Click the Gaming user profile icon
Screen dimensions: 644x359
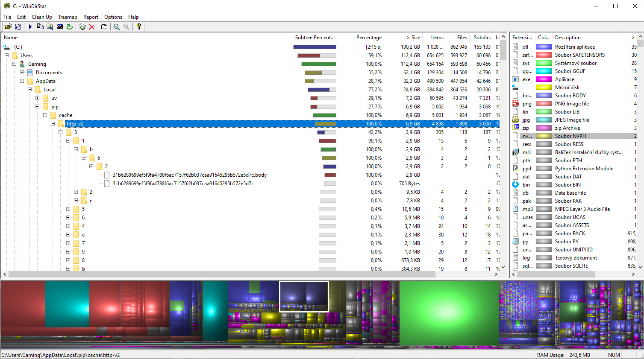[22, 64]
